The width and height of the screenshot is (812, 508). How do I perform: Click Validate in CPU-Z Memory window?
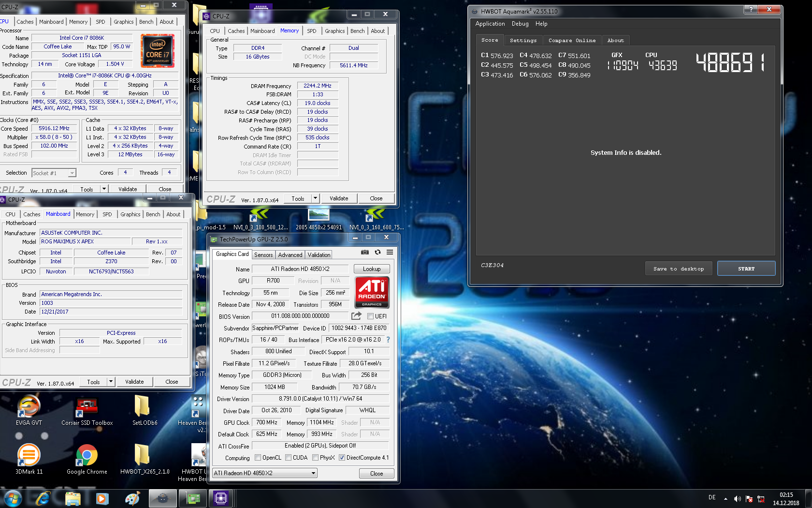(339, 198)
